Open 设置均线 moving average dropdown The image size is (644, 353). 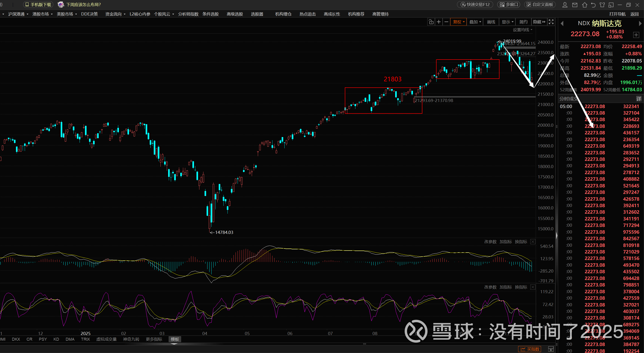[522, 30]
